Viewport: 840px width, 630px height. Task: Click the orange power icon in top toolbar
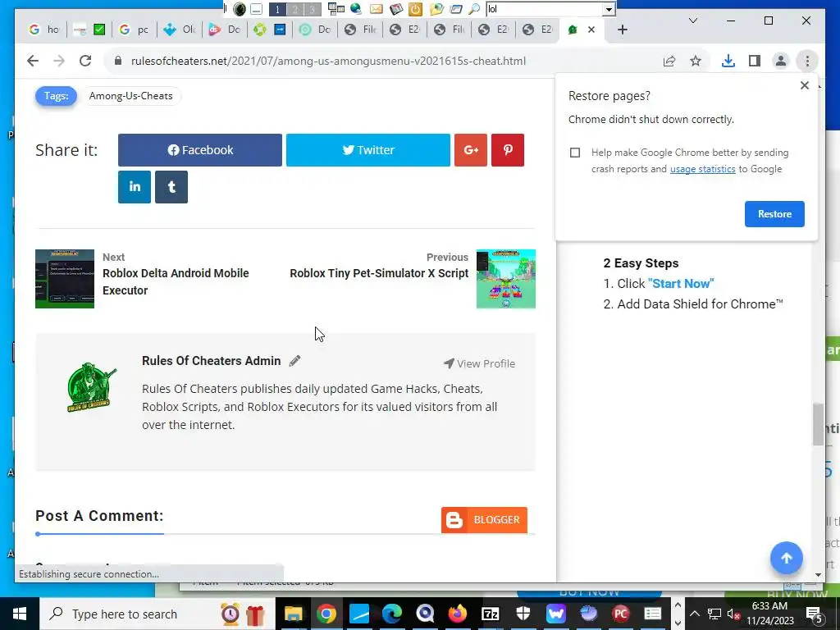pos(415,9)
